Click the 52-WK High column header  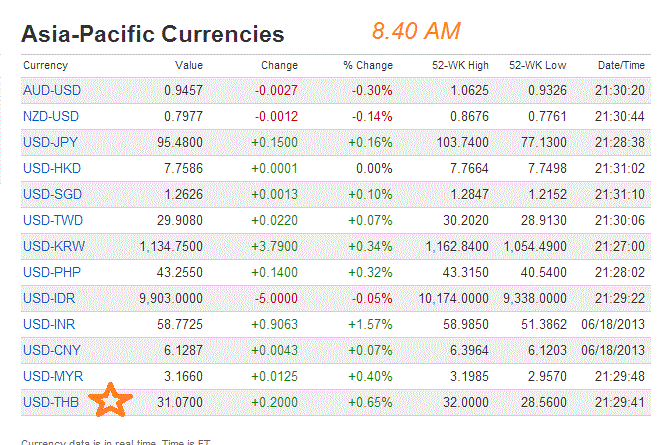coord(460,65)
